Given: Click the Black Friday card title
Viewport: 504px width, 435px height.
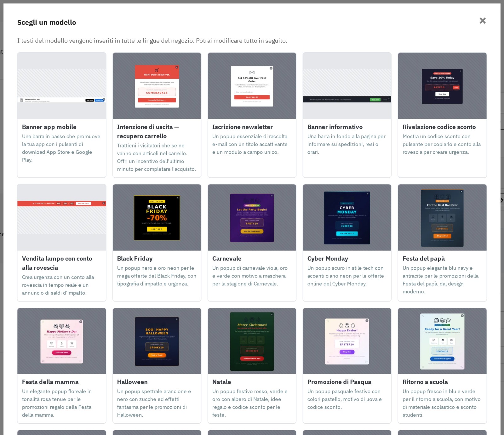Looking at the screenshot, I should (x=135, y=259).
